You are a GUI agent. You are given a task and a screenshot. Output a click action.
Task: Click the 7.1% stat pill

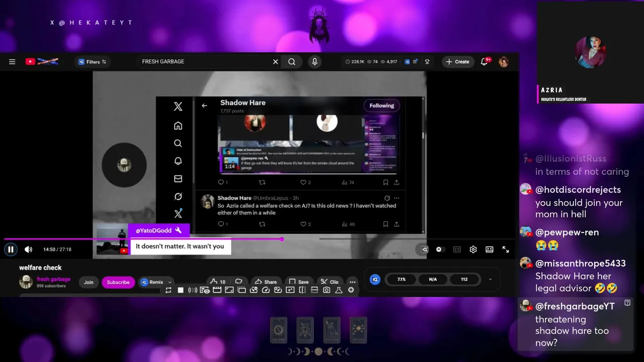coord(401,279)
